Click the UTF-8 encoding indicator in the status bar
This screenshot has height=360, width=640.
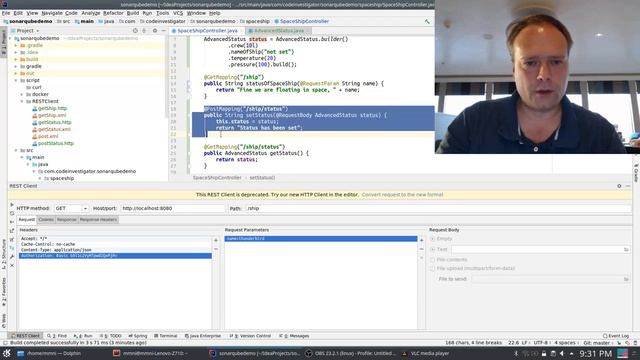click(541, 343)
